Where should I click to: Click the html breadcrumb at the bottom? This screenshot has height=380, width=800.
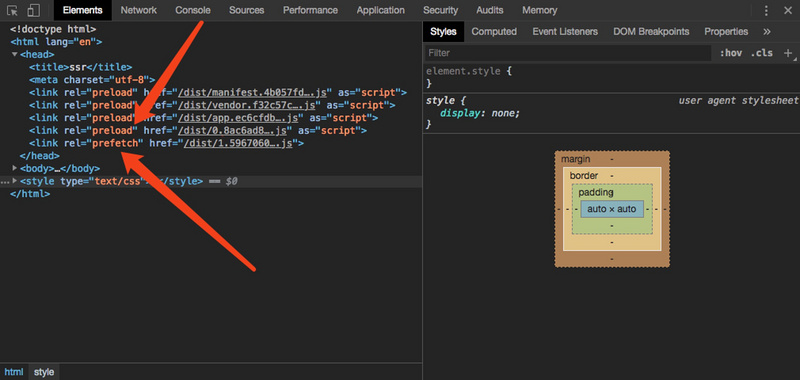14,372
